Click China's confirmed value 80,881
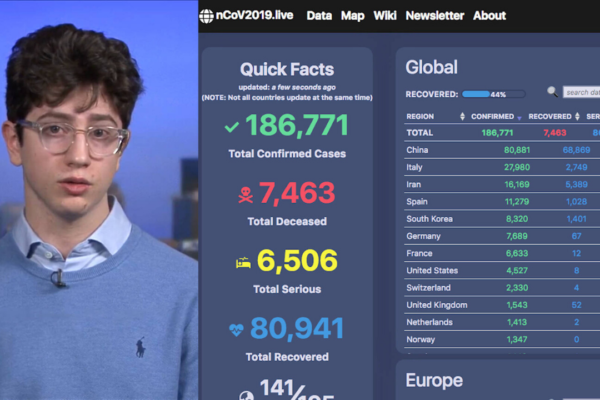Viewport: 600px width, 400px height. click(517, 150)
